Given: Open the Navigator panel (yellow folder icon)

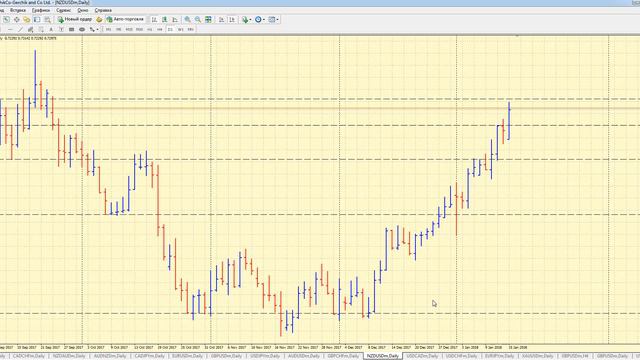Looking at the screenshot, I should tap(27, 19).
